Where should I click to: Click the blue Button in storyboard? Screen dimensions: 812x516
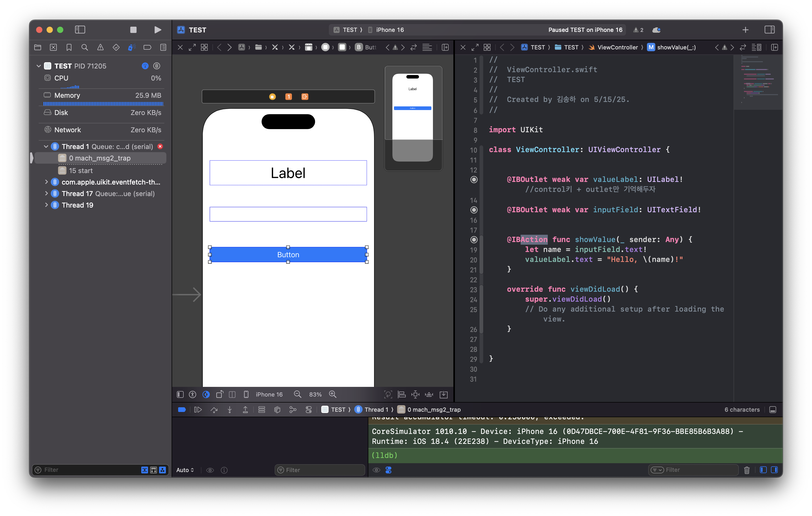288,254
